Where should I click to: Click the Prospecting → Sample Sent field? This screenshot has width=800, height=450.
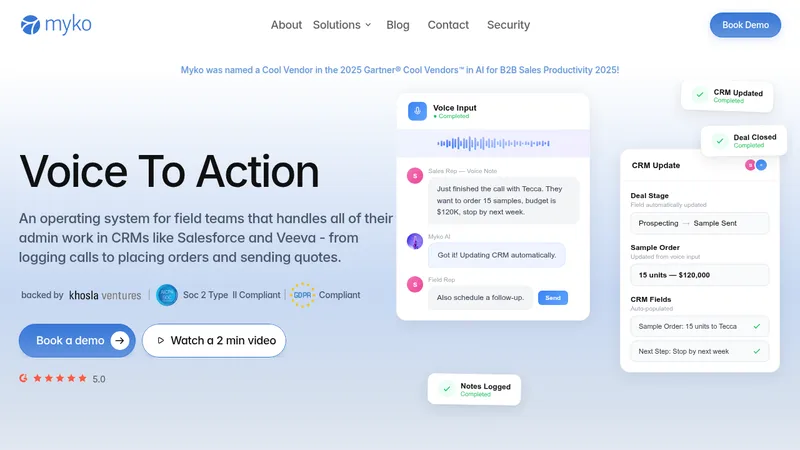(x=699, y=223)
